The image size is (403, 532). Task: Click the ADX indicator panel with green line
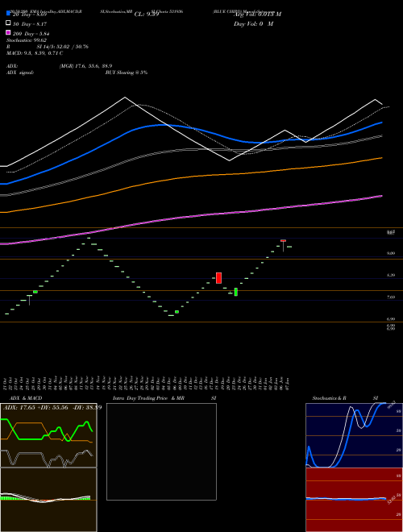[48, 435]
